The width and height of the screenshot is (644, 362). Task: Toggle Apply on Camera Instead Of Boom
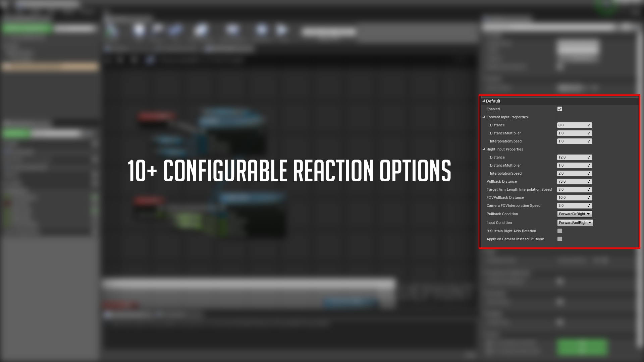559,239
